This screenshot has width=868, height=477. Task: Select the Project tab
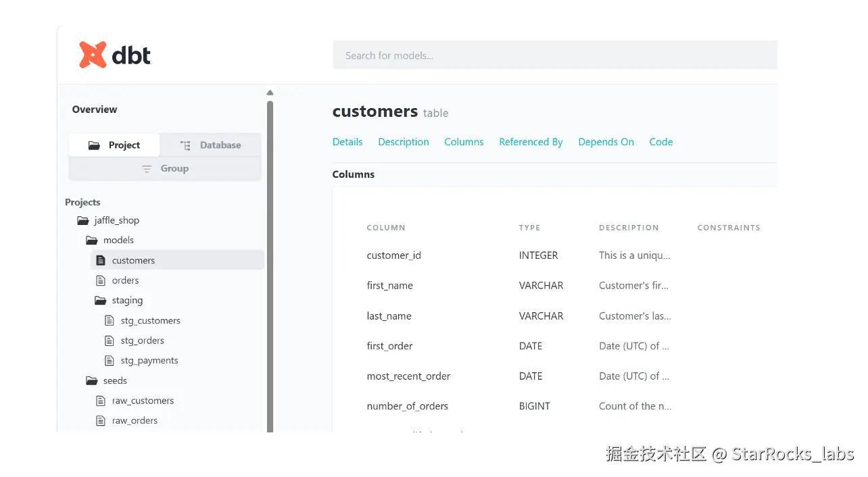[x=114, y=145]
